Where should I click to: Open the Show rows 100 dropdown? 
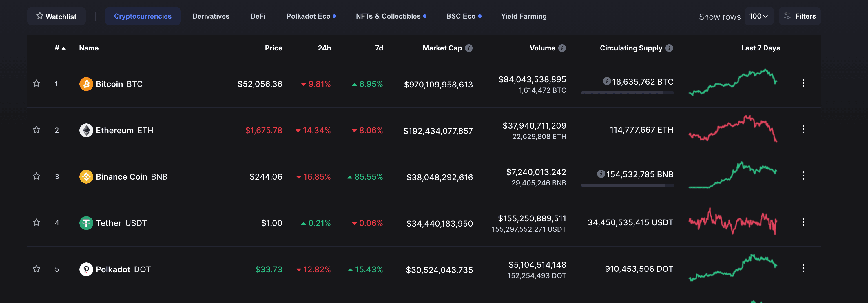(x=759, y=16)
